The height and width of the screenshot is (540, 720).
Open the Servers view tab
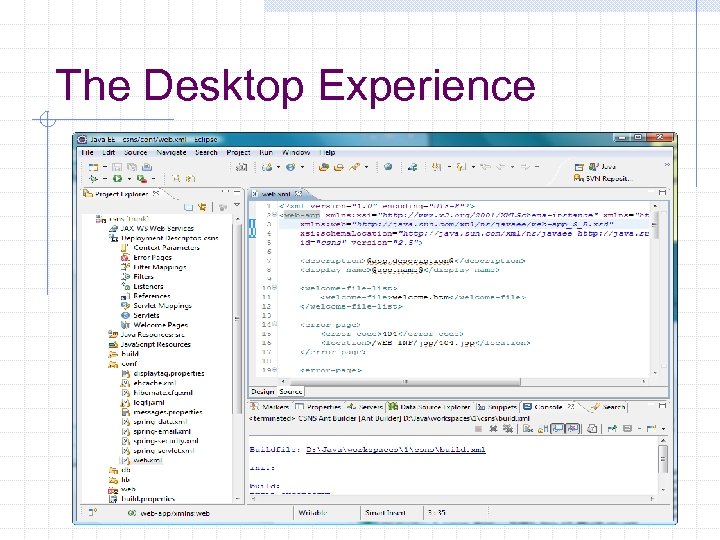click(x=365, y=407)
